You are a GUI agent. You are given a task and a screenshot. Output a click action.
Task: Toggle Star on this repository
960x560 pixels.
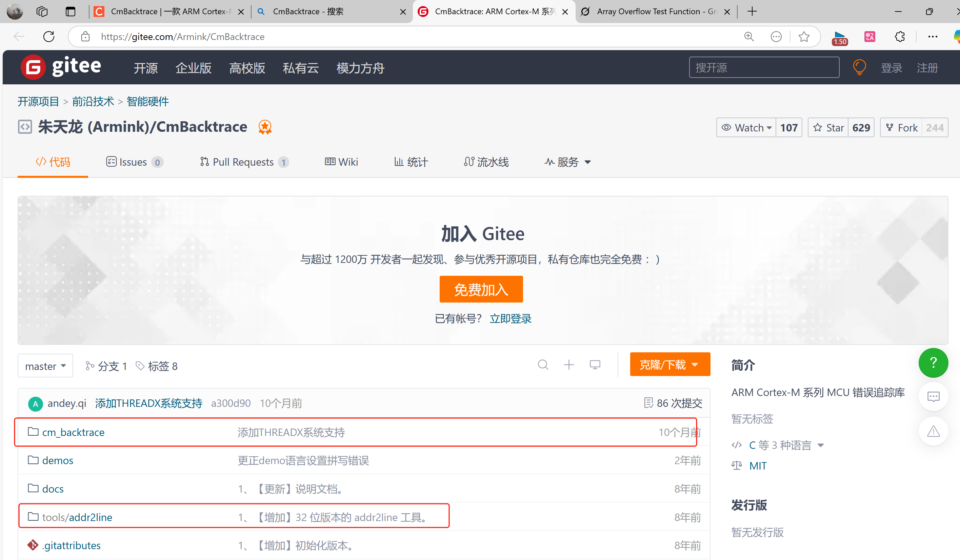(828, 127)
